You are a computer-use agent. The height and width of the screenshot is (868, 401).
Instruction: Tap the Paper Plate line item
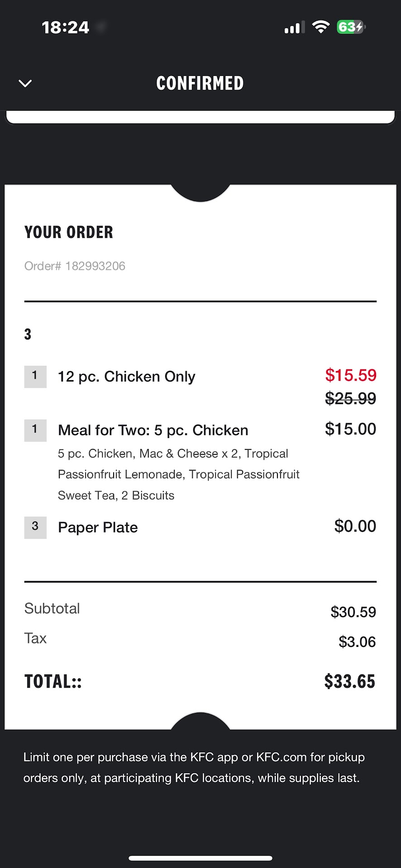click(98, 528)
